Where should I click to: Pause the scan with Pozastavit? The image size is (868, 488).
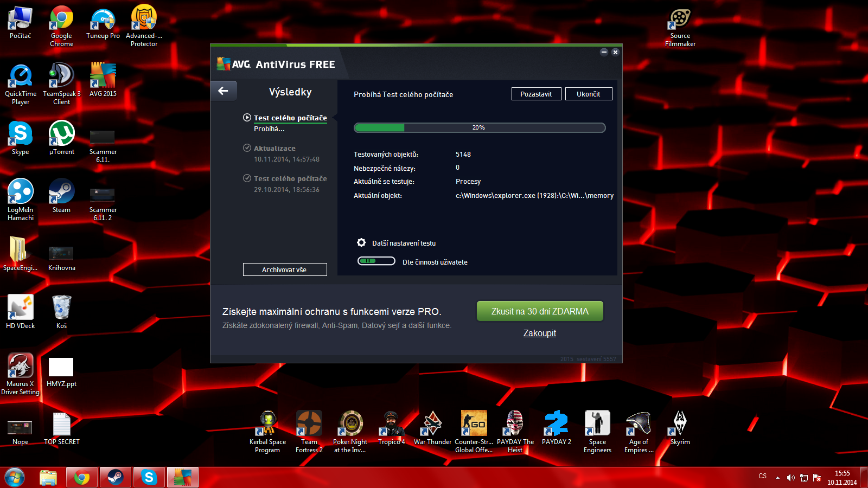coord(537,94)
